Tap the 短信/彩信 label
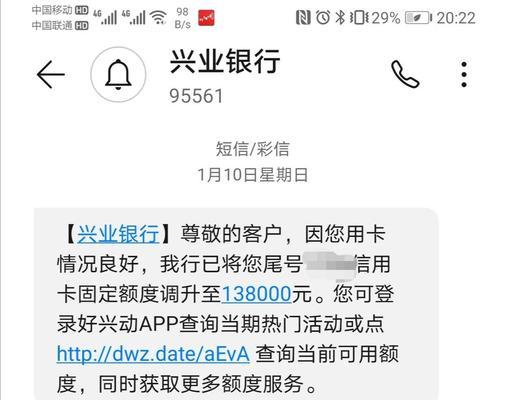 pos(253,149)
